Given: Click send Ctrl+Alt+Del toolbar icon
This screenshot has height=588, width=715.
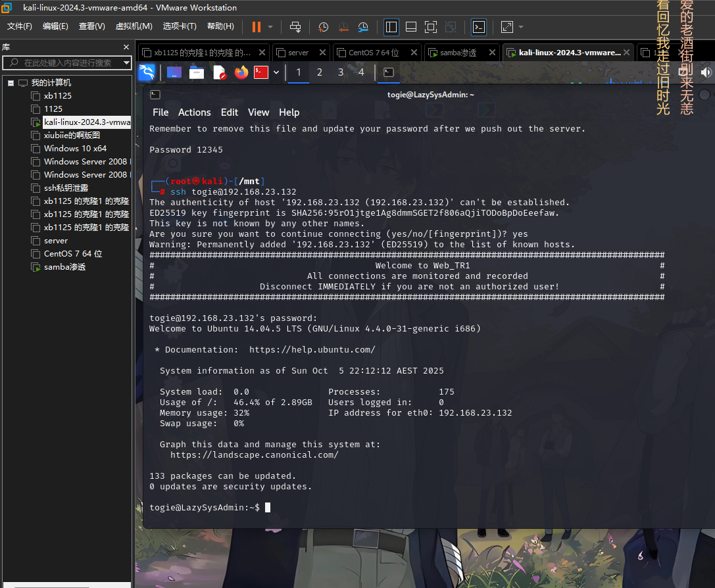Looking at the screenshot, I should [295, 27].
